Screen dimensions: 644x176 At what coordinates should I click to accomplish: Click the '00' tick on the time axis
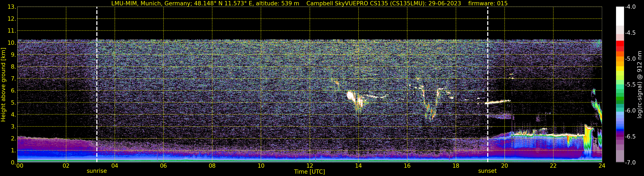(20, 166)
